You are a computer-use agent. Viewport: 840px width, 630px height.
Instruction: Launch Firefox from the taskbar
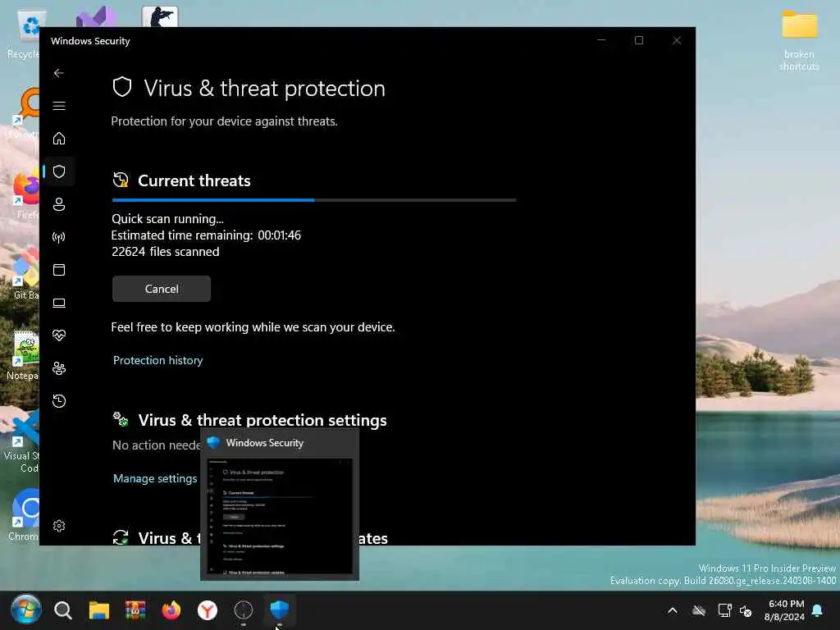pyautogui.click(x=171, y=609)
